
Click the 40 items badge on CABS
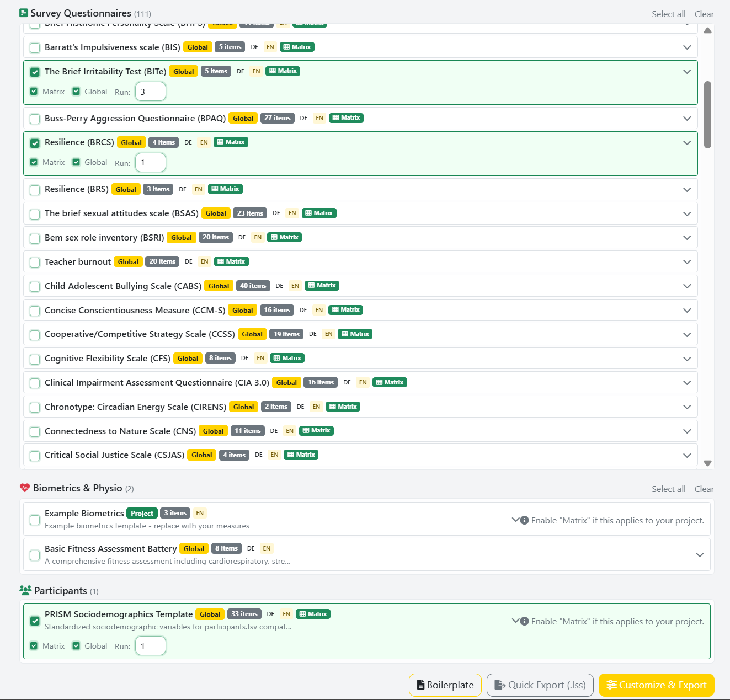(253, 286)
